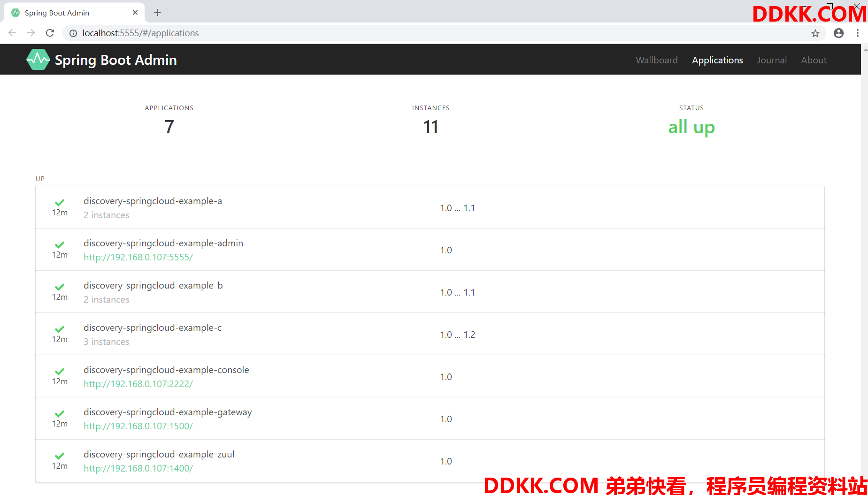Click the green checkmark for discovery-springcloud-example-zuul

tap(60, 456)
